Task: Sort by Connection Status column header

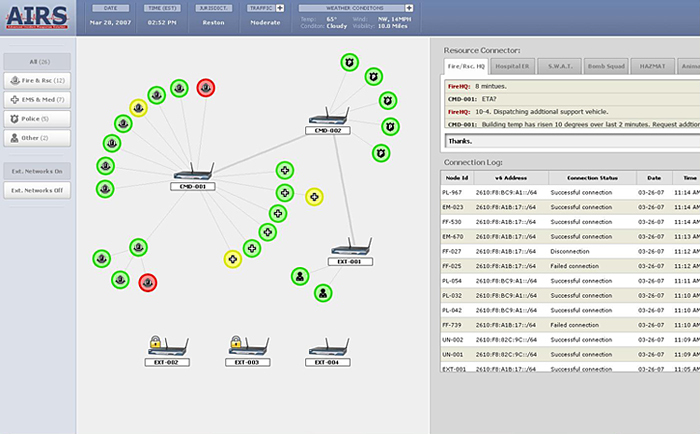Action: point(592,178)
